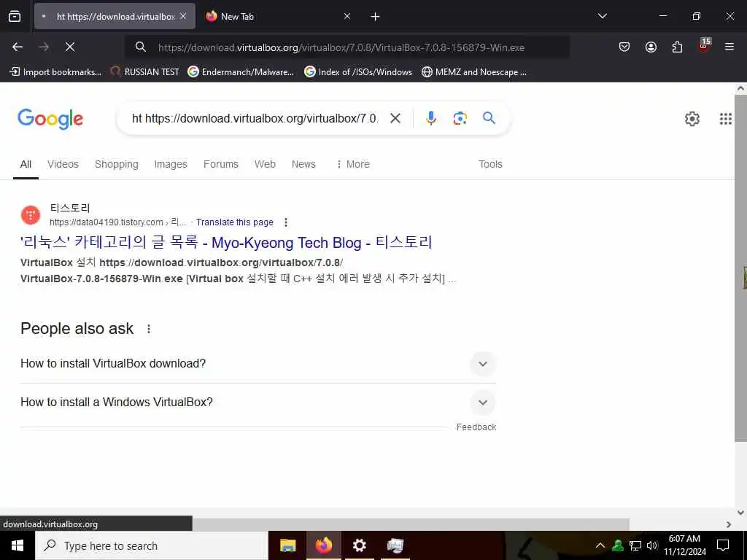The width and height of the screenshot is (747, 560).
Task: Open Index of /ISOs/Windows bookmark
Action: click(x=358, y=72)
